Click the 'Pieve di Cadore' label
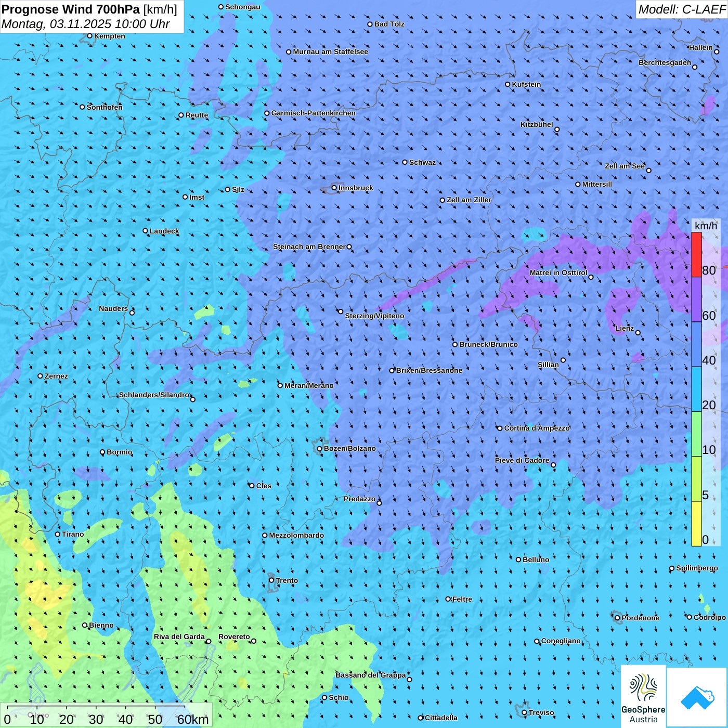 point(522,460)
